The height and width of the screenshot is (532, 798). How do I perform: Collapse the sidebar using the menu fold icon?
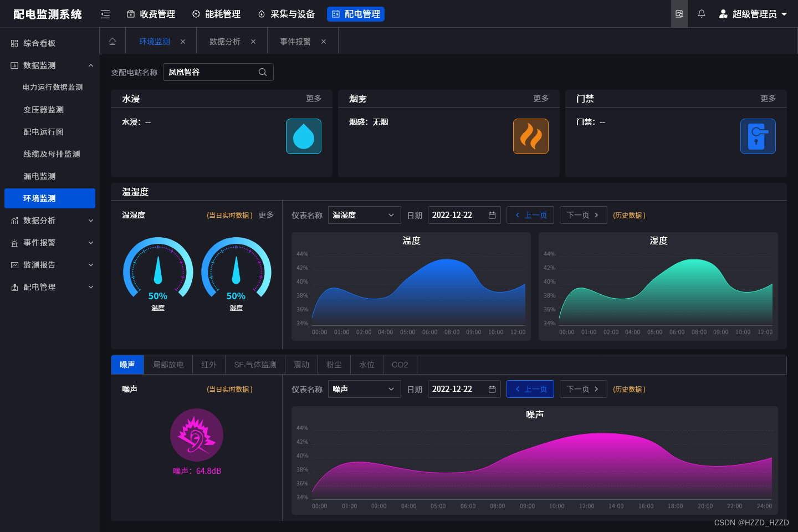105,14
